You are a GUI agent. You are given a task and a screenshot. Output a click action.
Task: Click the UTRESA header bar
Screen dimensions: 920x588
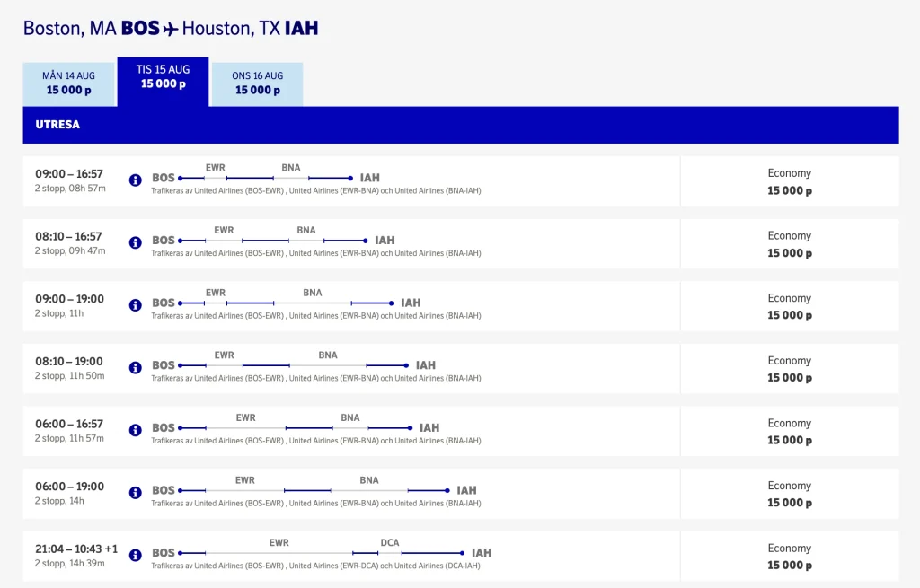(461, 125)
